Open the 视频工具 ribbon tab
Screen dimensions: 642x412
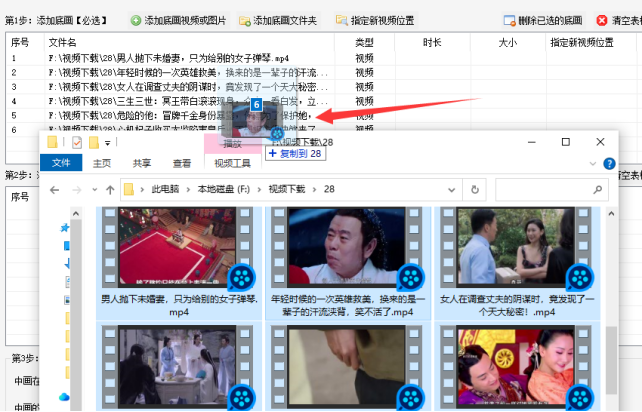click(x=233, y=163)
